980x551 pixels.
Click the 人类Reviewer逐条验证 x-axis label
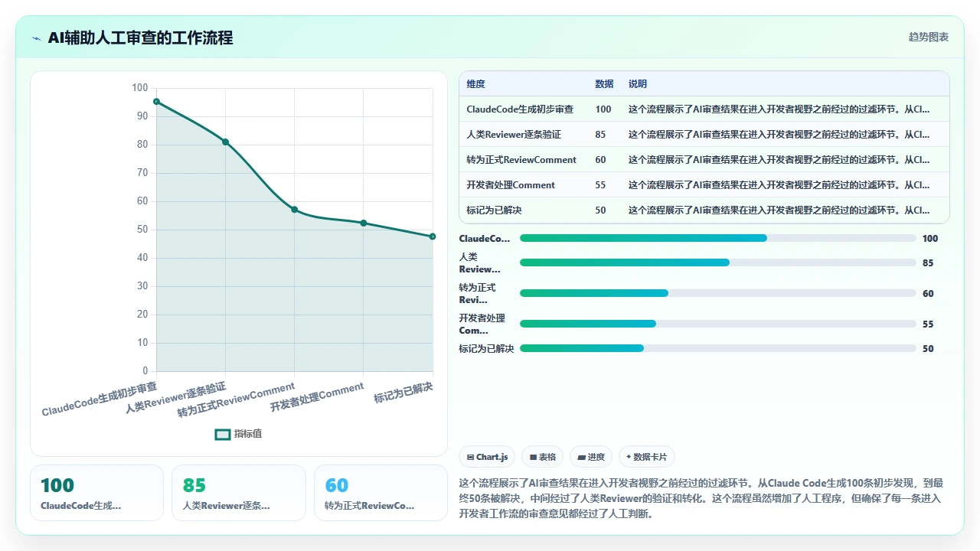click(x=176, y=396)
